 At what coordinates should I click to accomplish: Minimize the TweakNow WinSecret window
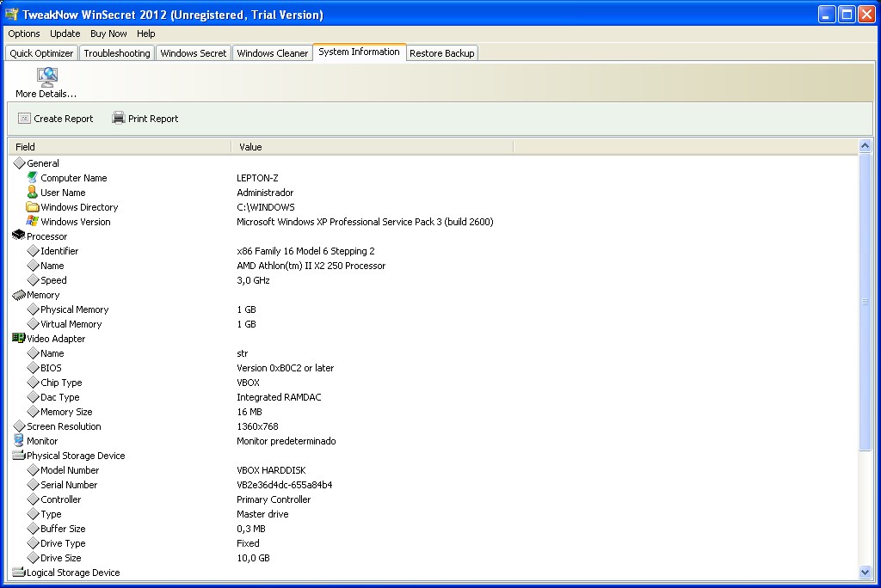pyautogui.click(x=827, y=15)
